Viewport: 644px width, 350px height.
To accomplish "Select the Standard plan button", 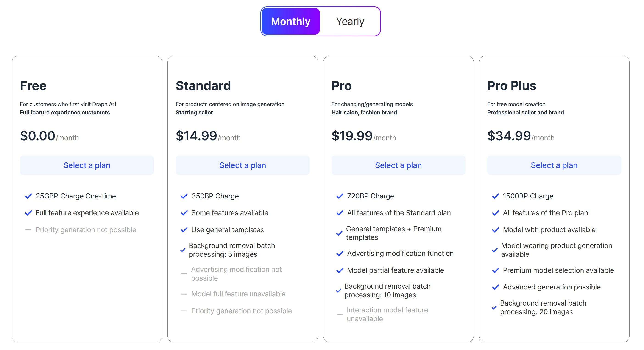I will pyautogui.click(x=243, y=165).
